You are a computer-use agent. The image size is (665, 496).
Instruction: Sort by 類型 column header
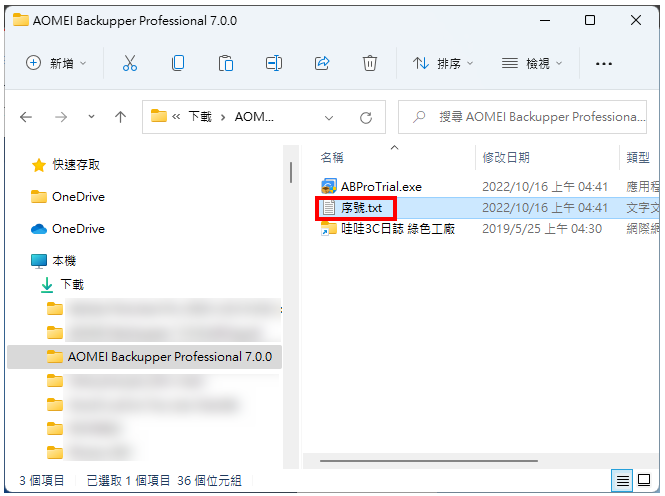click(x=638, y=158)
